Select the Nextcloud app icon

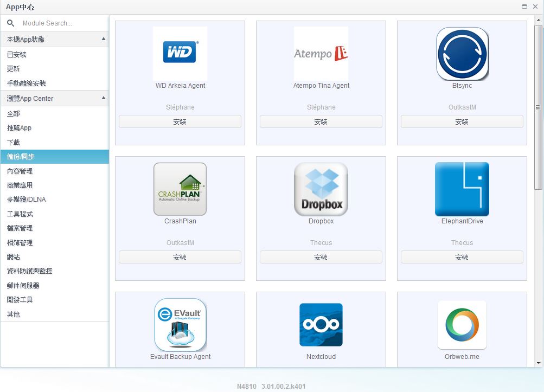[x=321, y=325]
